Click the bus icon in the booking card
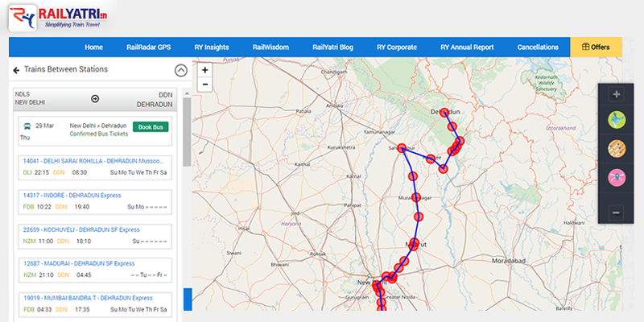 (27, 126)
